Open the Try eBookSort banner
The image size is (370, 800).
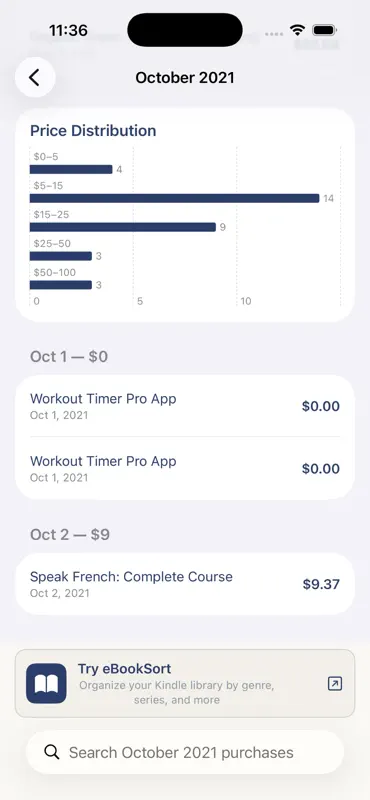(185, 683)
